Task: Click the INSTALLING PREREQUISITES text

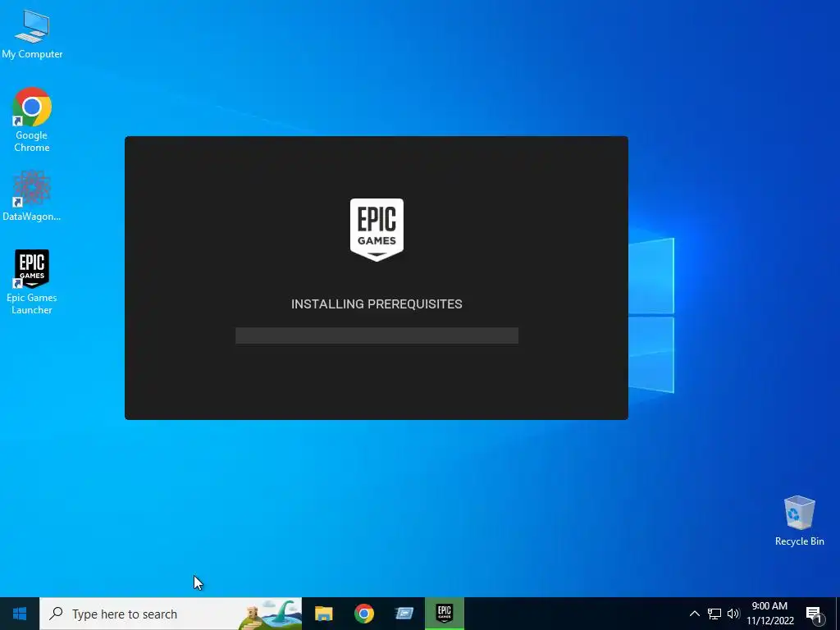Action: (x=377, y=304)
